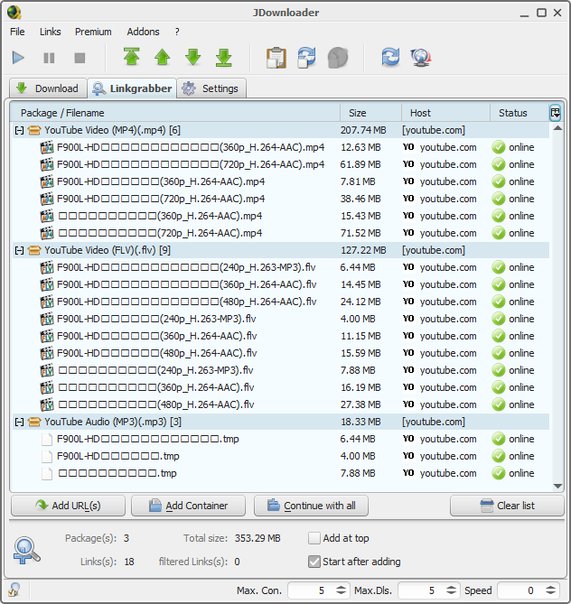Start downloads with the play icon
571x604 pixels.
coord(18,58)
